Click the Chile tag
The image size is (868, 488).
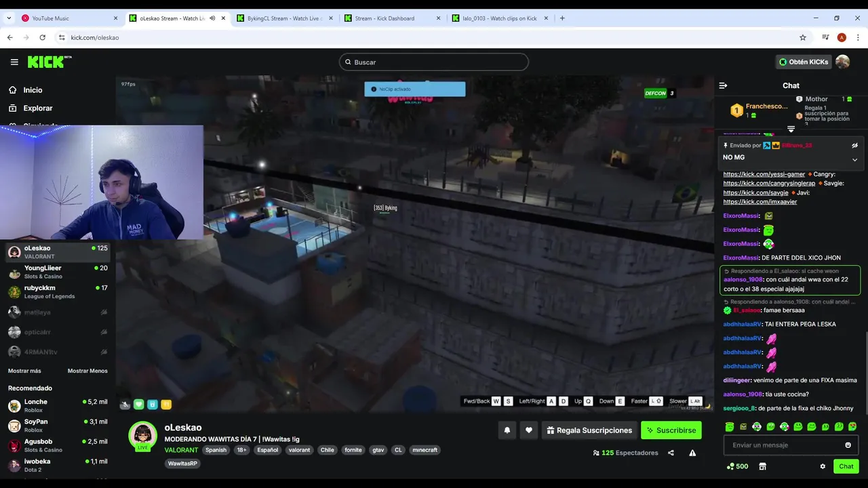point(328,450)
